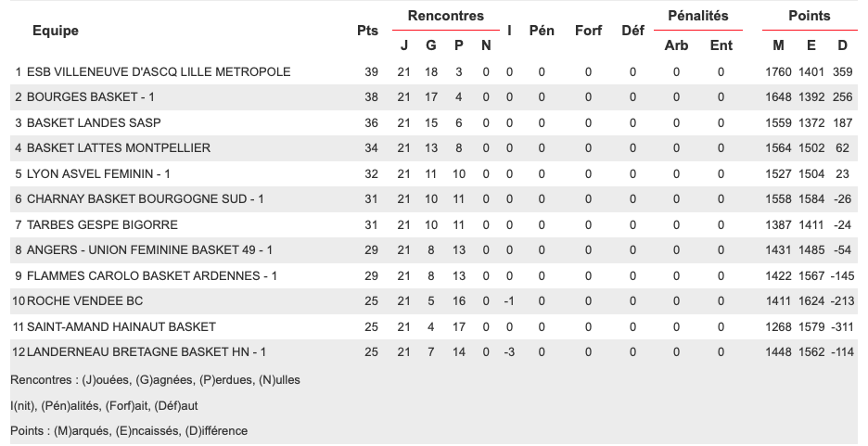Select Saint-Amand Hainaut Basket team
Viewport: 868px width, 446px height.
tap(121, 327)
